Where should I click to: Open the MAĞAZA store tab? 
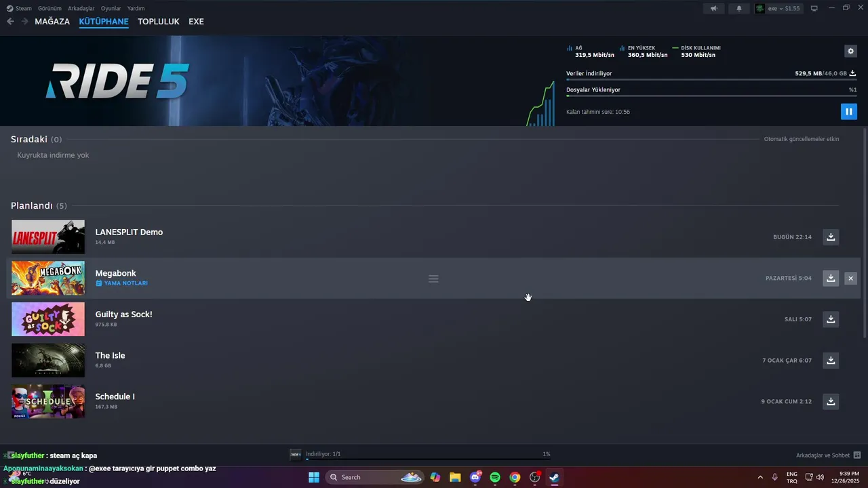coord(52,22)
